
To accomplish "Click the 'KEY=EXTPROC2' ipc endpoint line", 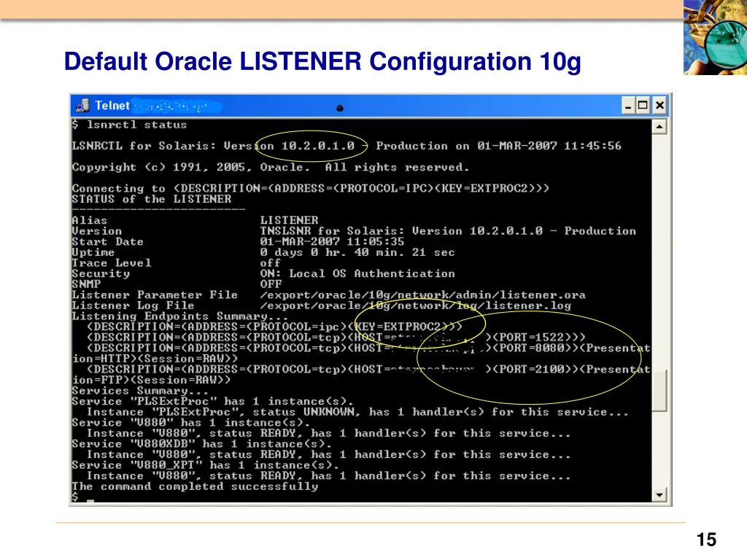I will point(274,327).
